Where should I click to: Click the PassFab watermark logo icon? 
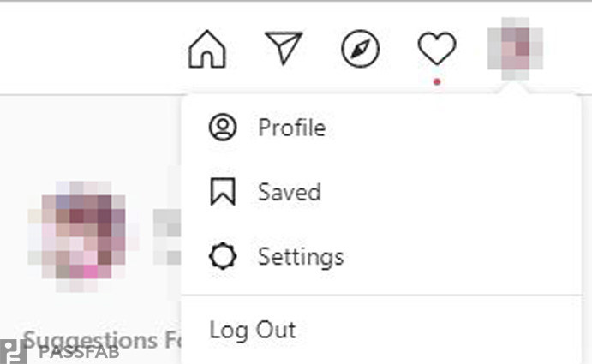tap(13, 352)
